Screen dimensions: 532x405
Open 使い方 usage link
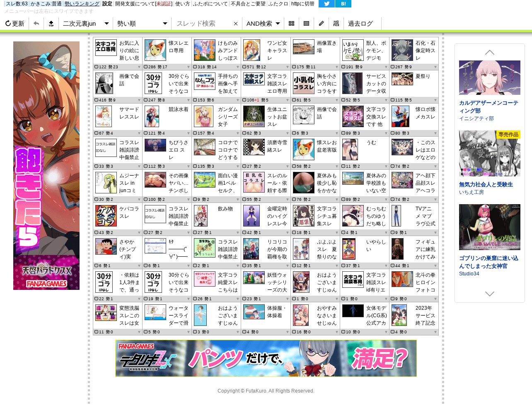(x=183, y=4)
